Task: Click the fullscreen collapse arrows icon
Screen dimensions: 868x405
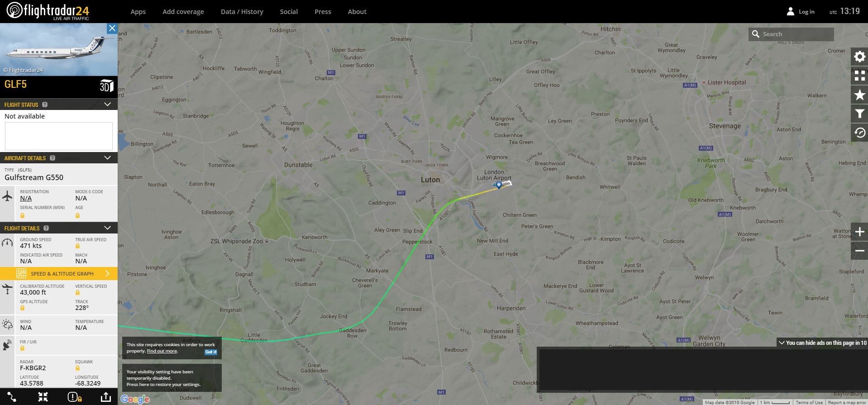Action: point(43,397)
